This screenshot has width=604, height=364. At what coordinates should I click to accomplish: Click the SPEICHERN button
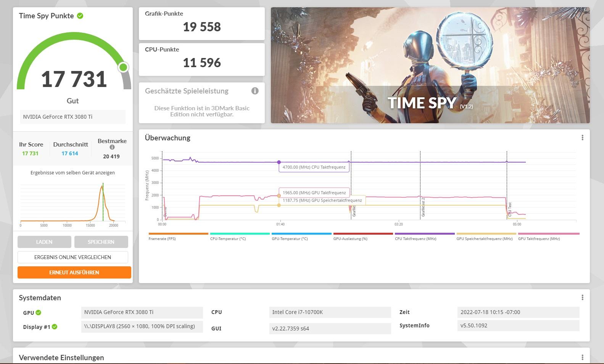(x=101, y=242)
